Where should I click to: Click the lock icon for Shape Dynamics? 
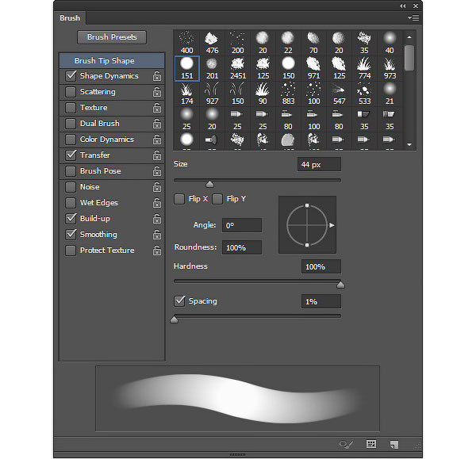tap(157, 76)
